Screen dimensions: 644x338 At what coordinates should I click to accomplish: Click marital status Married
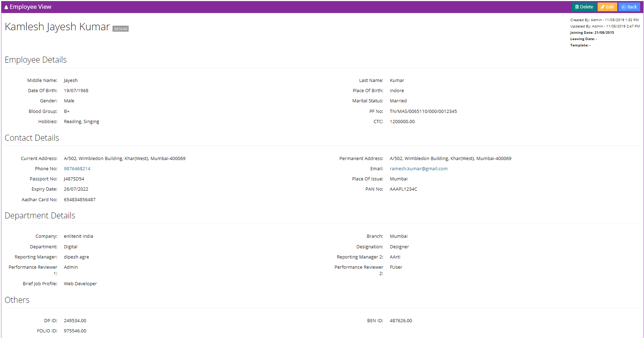point(398,101)
